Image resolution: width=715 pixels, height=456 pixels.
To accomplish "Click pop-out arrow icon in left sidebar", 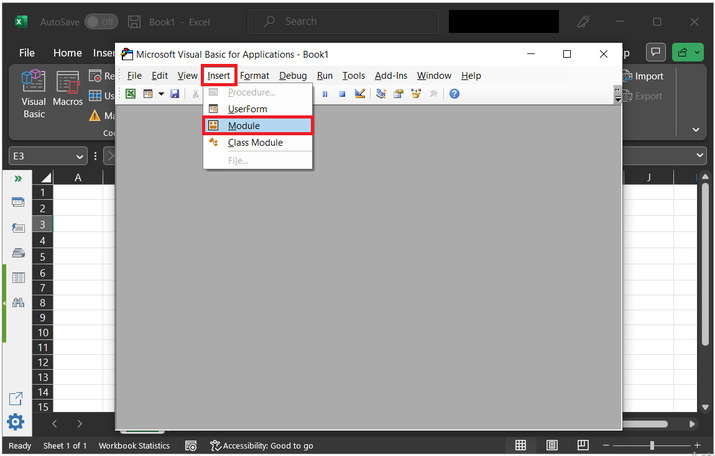I will 16,399.
